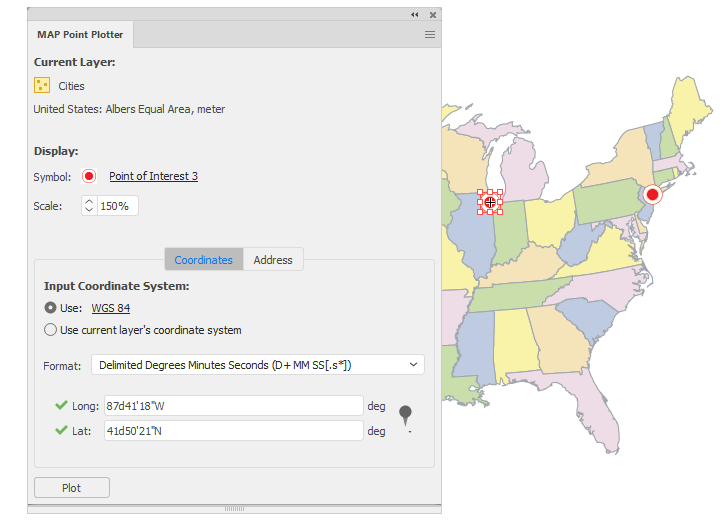Click the green checkmark beside Long
This screenshot has width=723, height=521.
[x=61, y=405]
